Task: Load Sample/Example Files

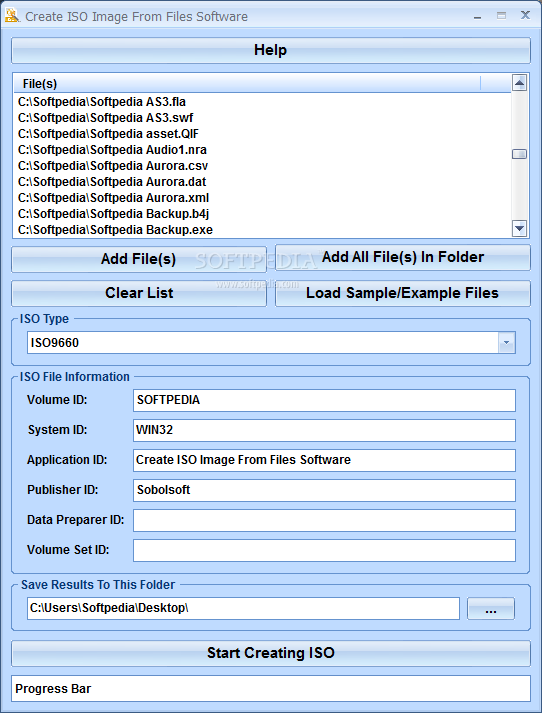Action: [x=403, y=293]
